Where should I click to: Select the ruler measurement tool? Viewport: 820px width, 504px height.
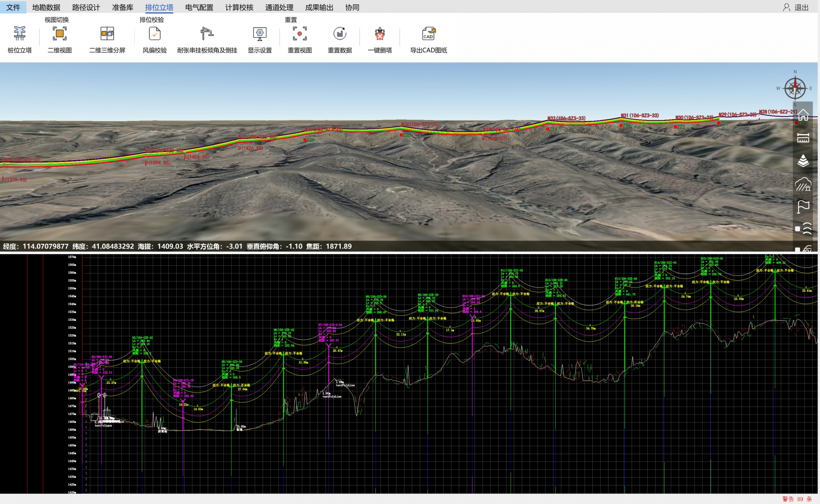click(x=803, y=138)
